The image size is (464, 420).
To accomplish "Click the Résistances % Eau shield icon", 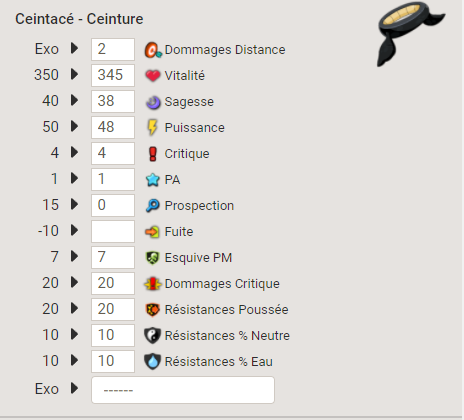I will coord(153,361).
